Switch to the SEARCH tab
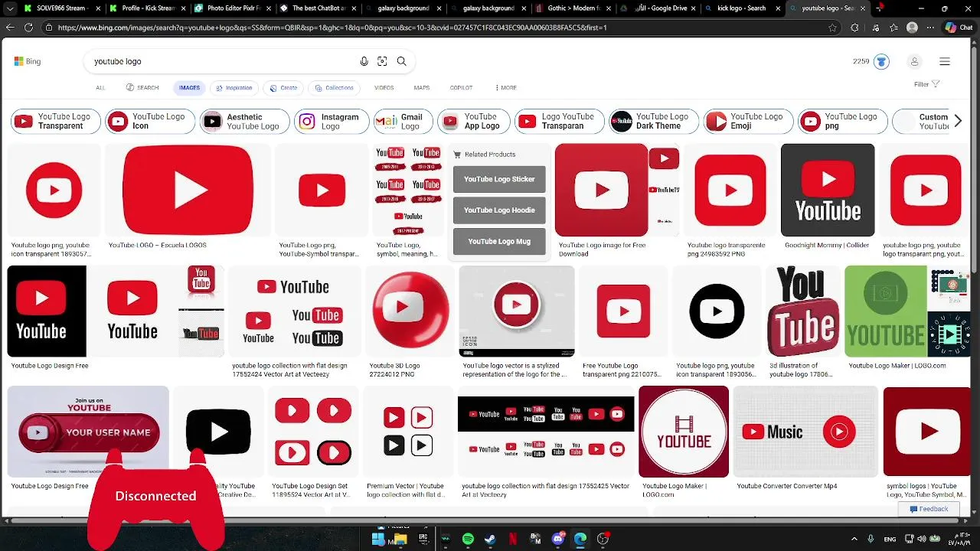The height and width of the screenshot is (551, 980). coord(142,88)
